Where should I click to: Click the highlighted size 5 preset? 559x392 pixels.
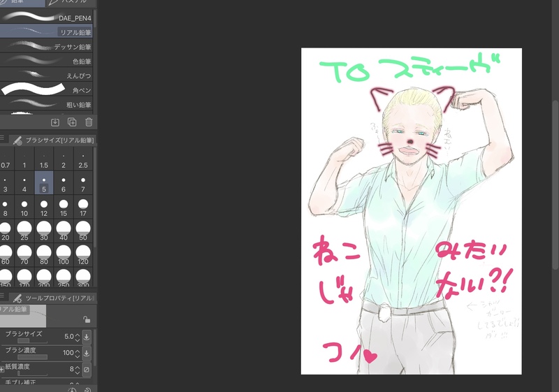tap(44, 183)
